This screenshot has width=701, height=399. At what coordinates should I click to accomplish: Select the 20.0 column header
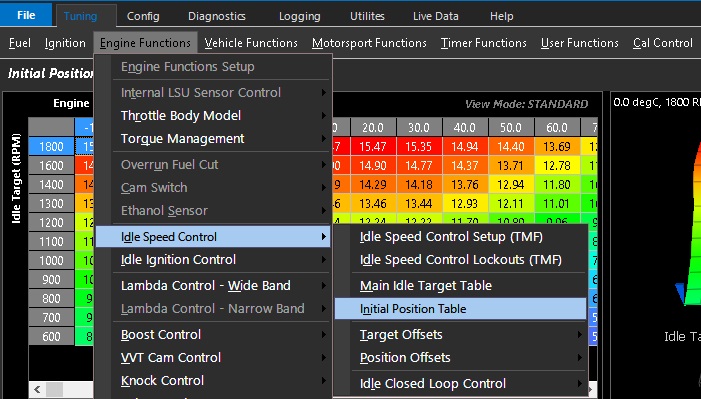point(373,127)
